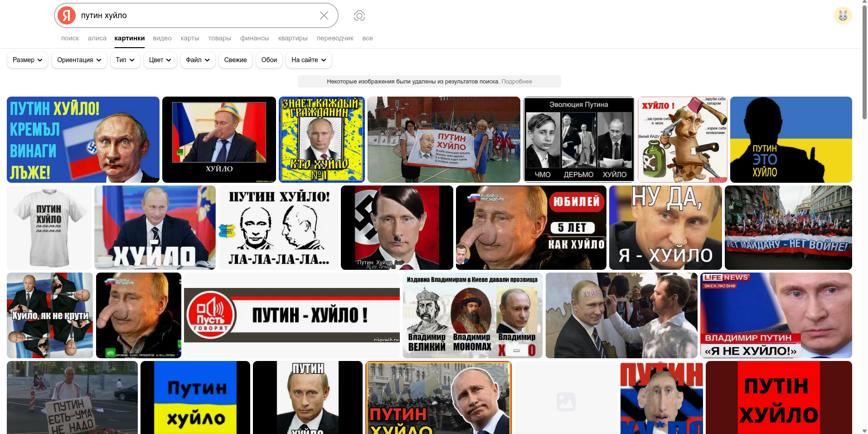Image resolution: width=868 pixels, height=434 pixels.
Task: Open the Пусть говорят banner thumbnail
Action: tap(292, 315)
